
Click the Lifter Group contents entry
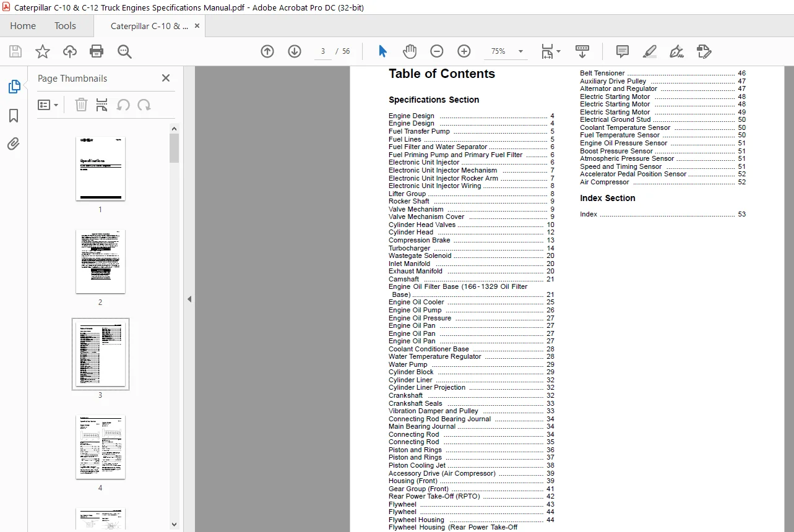point(472,194)
